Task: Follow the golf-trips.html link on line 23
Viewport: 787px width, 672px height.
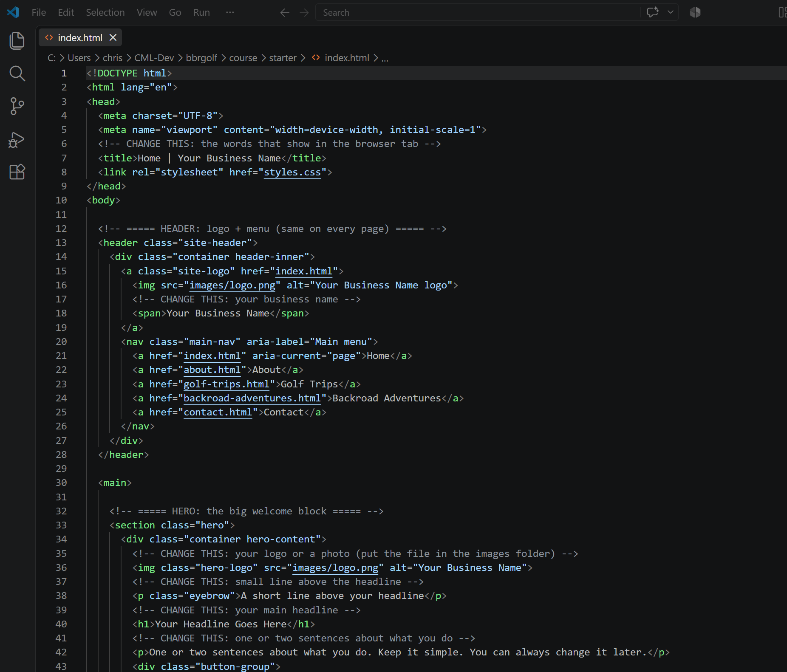Action: click(226, 384)
